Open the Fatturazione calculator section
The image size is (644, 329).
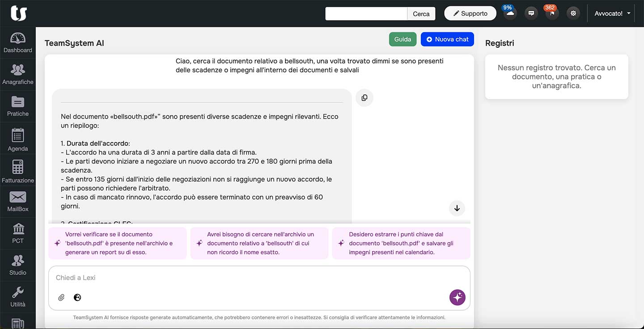(18, 171)
